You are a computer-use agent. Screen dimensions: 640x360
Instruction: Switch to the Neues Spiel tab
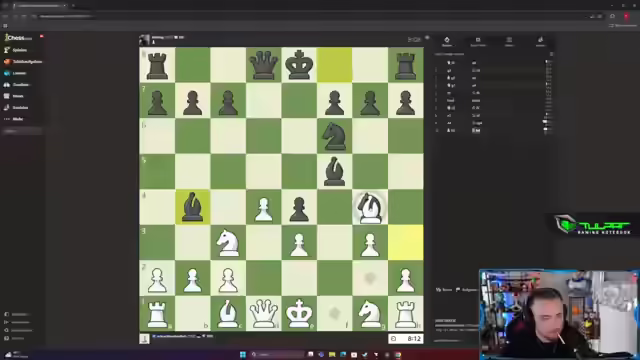click(x=478, y=41)
